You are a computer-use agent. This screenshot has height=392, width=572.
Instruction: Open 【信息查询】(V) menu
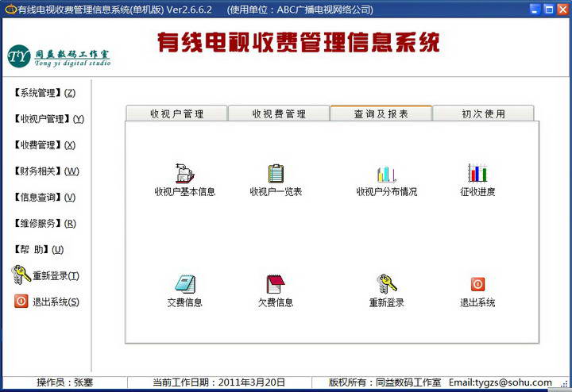coord(44,198)
